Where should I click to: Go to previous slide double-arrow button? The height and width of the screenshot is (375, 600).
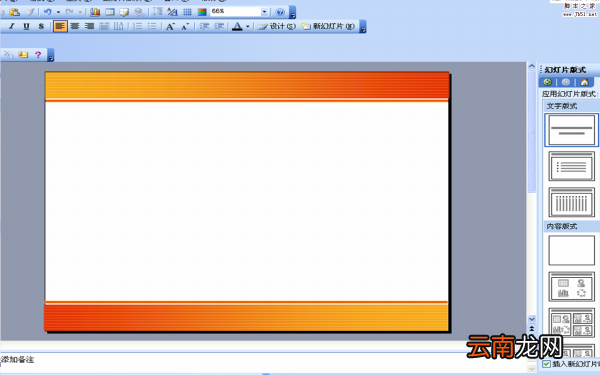532,328
